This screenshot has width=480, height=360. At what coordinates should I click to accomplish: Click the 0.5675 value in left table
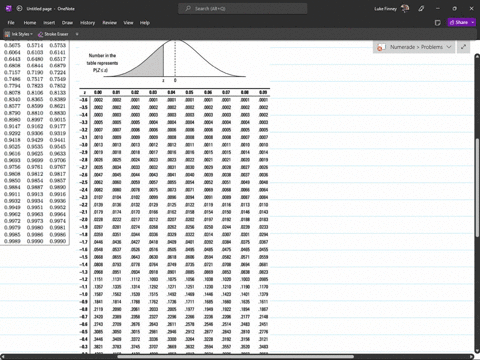[12, 45]
